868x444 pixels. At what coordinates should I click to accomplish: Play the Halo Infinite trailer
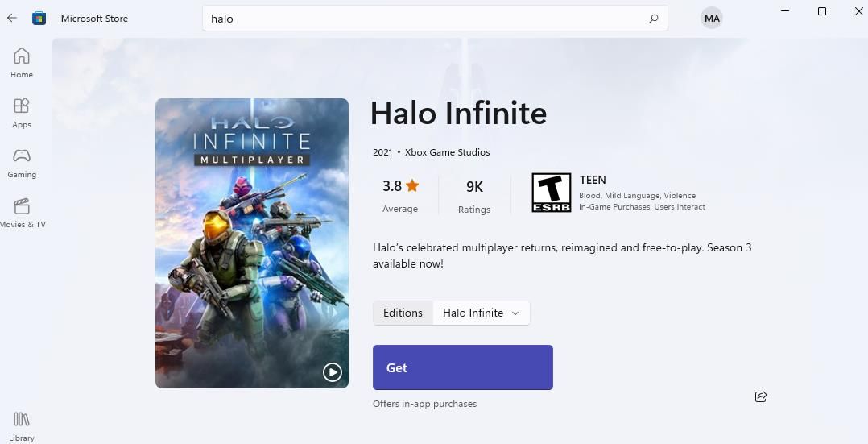[332, 372]
